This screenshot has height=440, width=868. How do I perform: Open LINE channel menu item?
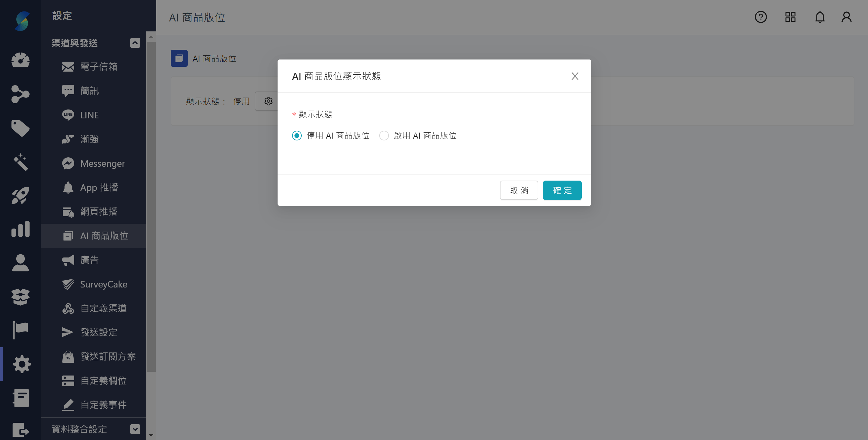tap(94, 115)
